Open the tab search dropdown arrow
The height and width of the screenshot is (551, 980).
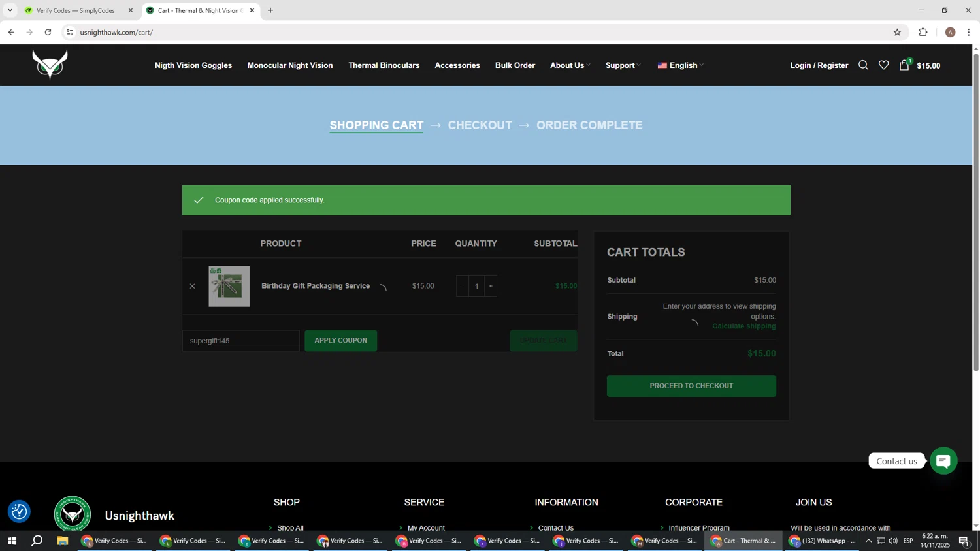pyautogui.click(x=10, y=10)
